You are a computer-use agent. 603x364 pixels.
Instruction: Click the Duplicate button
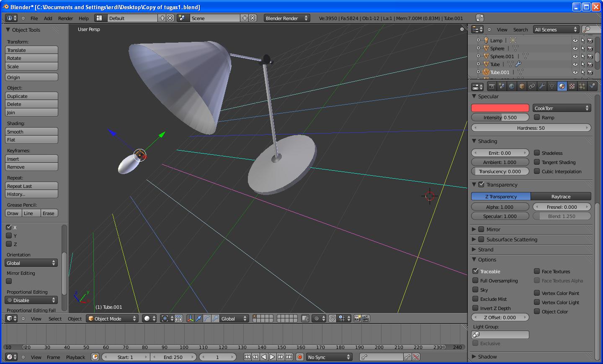click(32, 96)
